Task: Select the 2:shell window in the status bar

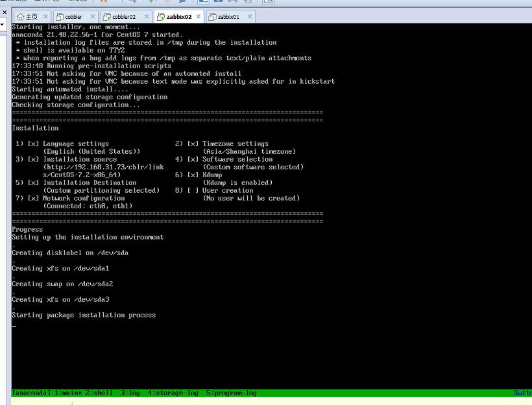Action: 99,393
